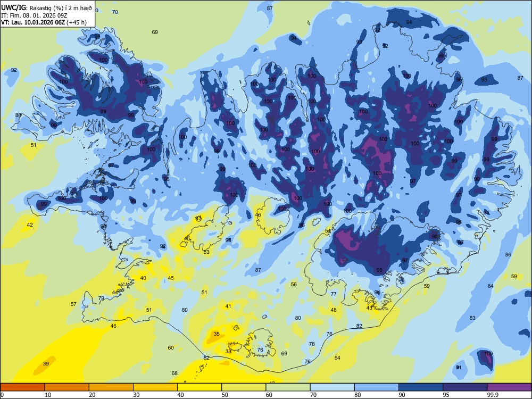Screen dimensions: 532x399
Task: Select the 'Rakastig (%) í 2 m hæð' label
Action: [x=61, y=8]
